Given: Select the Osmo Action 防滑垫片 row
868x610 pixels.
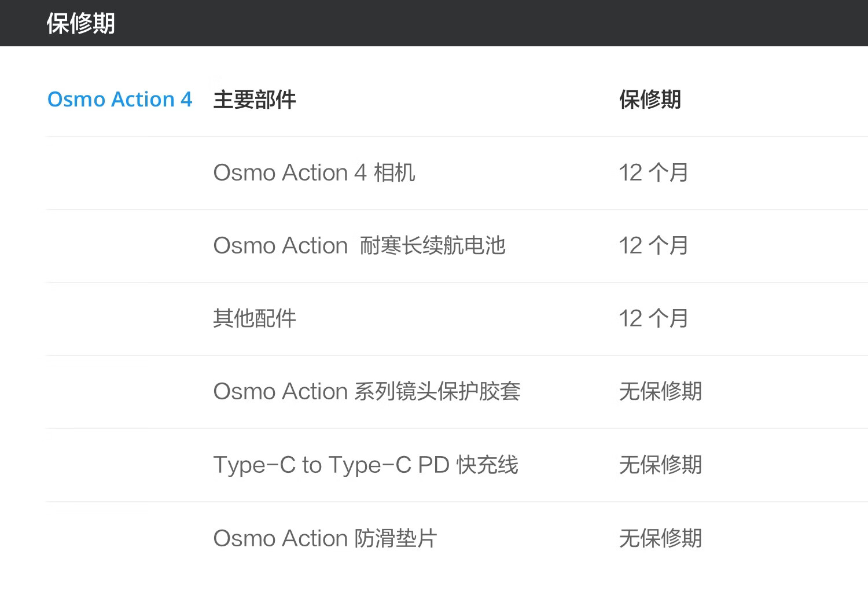Looking at the screenshot, I should click(x=457, y=538).
